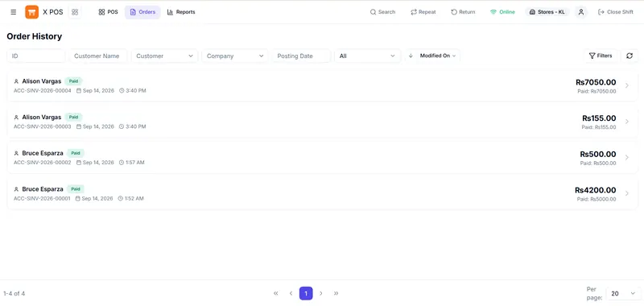This screenshot has height=306, width=644.
Task: Expand the All status dropdown
Action: tap(367, 56)
